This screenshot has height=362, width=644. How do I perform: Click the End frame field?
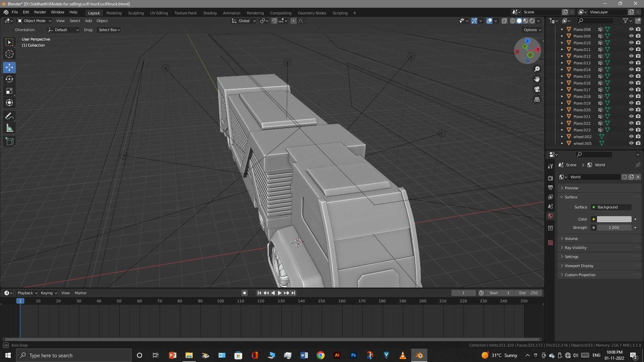[528, 293]
